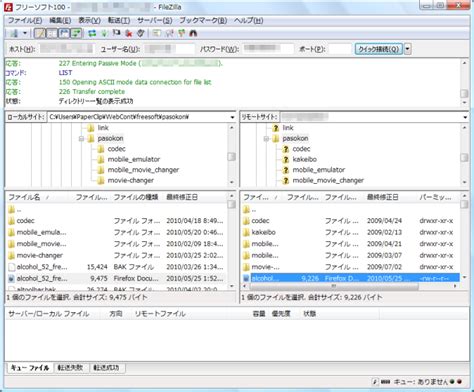Toggle directory comparison toolbar icon
474x392 pixels.
[169, 33]
